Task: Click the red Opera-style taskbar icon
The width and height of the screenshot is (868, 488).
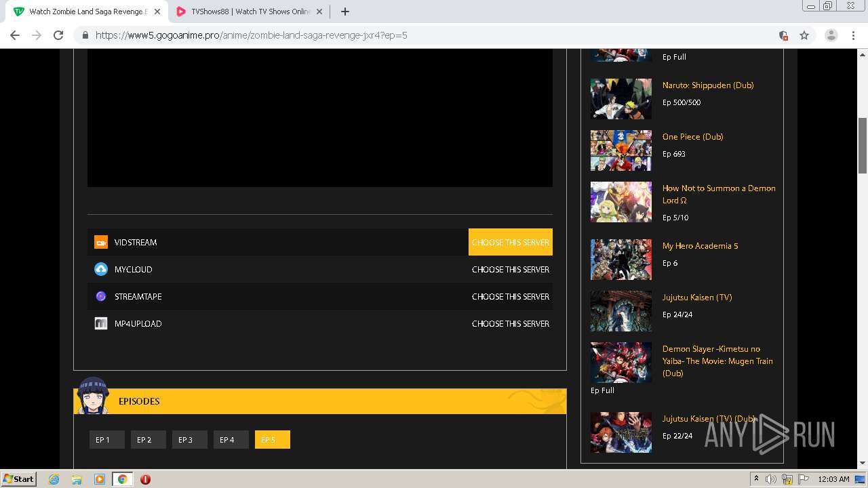Action: tap(145, 479)
